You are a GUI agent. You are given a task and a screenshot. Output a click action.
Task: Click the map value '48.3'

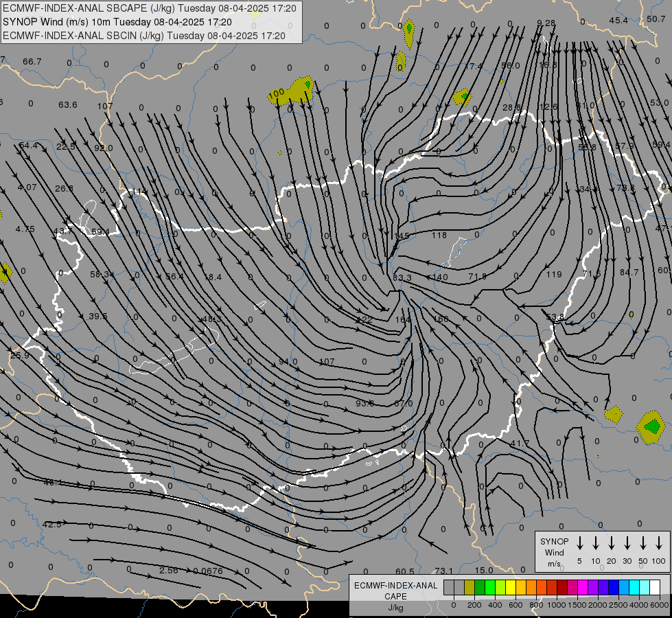pos(211,319)
